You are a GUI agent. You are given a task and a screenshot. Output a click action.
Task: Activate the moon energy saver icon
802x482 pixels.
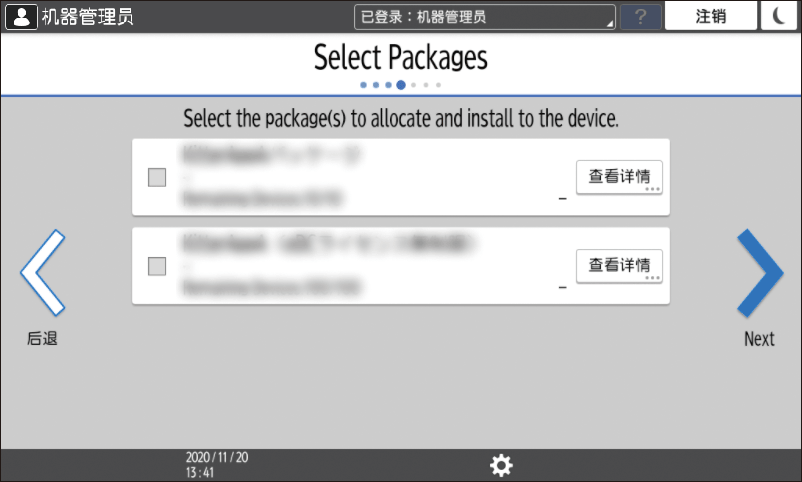778,16
